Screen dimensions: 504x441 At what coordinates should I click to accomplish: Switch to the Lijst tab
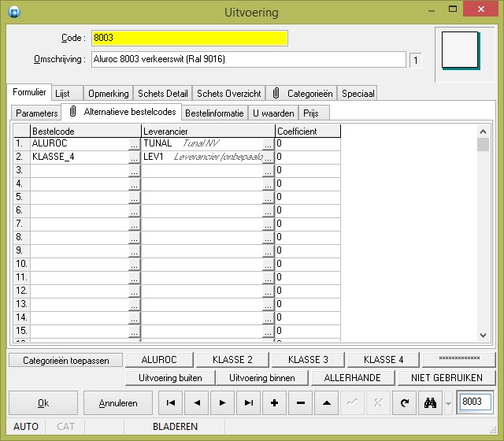point(67,94)
